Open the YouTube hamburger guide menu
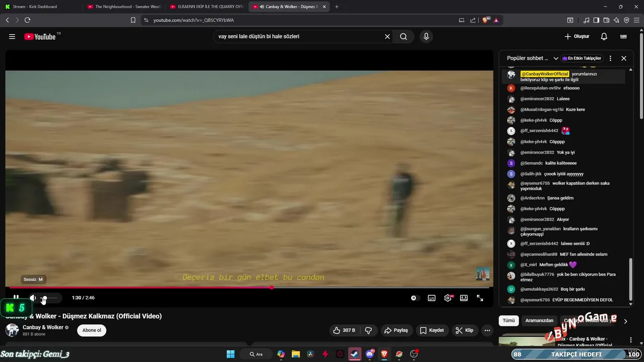This screenshot has height=362, width=644. [12, 37]
